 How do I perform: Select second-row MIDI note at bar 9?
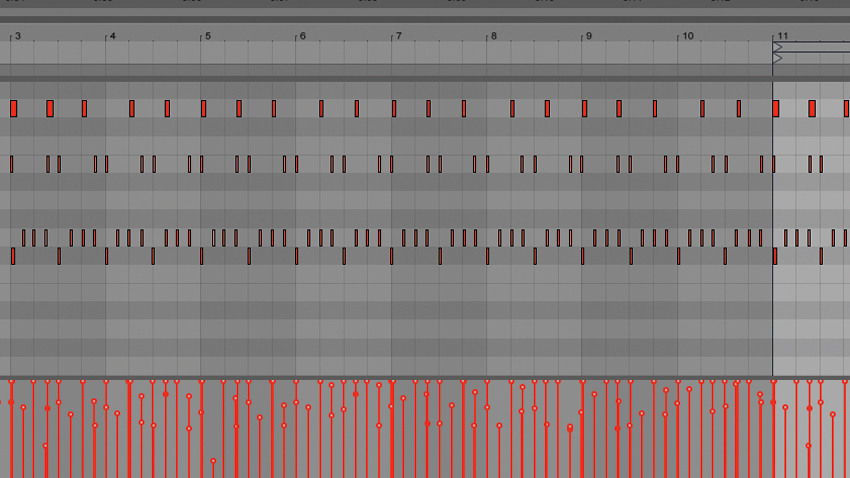(582, 164)
